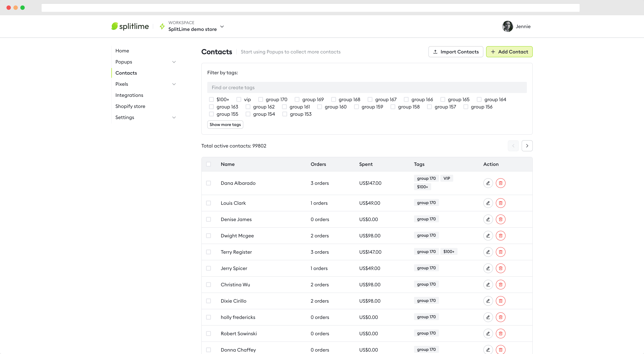Click the Add Contact button
The height and width of the screenshot is (354, 644).
pos(509,52)
